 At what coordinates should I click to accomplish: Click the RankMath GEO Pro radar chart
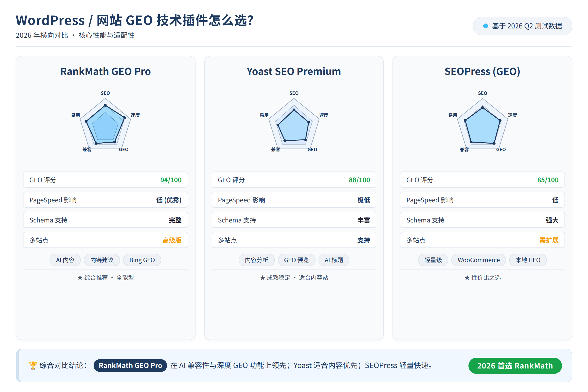[x=105, y=122]
